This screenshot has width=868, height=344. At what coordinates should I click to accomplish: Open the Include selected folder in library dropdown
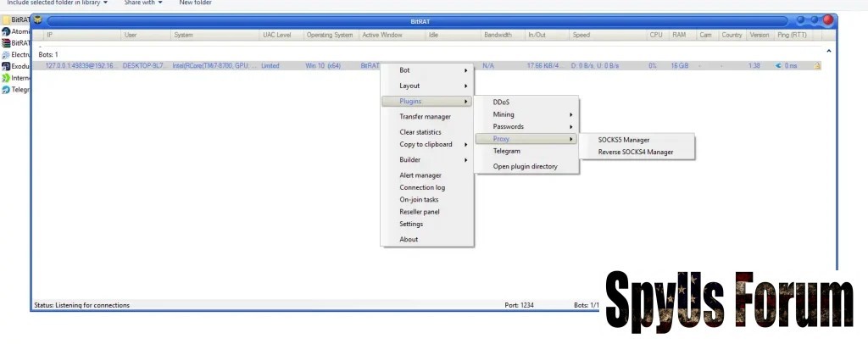coord(58,3)
